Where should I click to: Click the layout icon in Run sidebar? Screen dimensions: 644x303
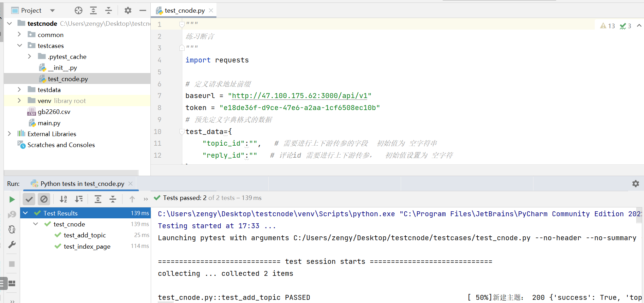point(12,283)
